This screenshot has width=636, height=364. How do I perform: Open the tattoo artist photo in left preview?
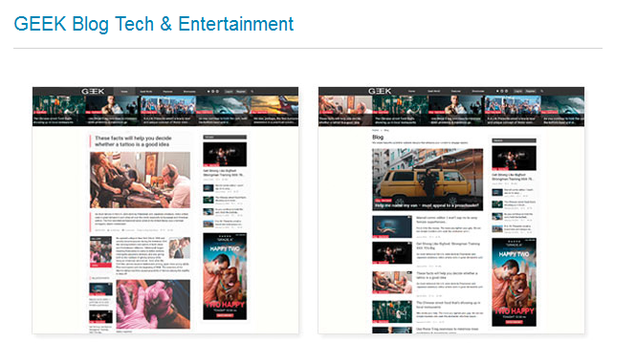click(140, 180)
